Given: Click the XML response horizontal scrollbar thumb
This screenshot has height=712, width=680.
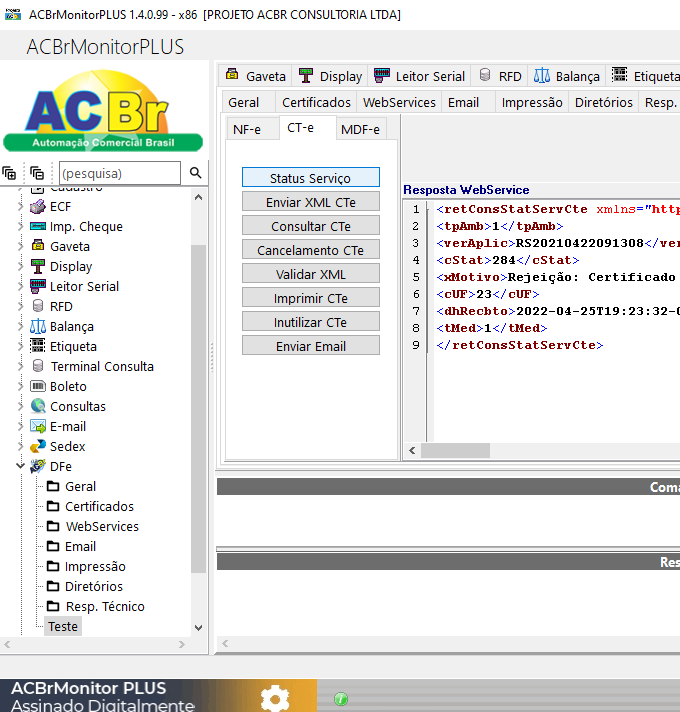Looking at the screenshot, I should point(455,450).
